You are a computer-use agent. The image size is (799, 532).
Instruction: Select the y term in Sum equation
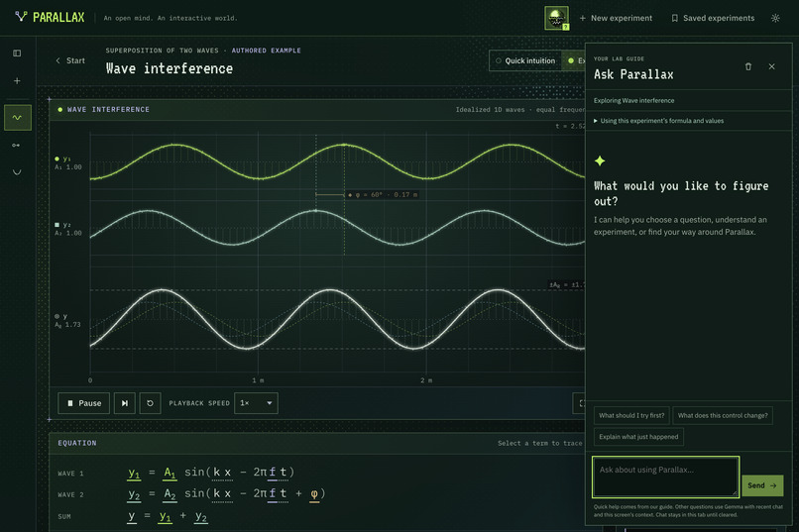click(x=132, y=516)
